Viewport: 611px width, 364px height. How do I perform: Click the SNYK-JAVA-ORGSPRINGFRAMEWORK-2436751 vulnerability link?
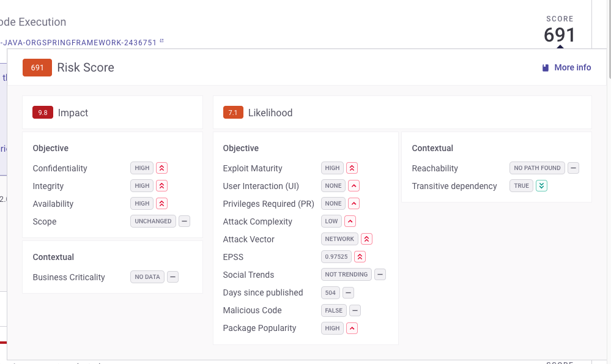tap(80, 42)
